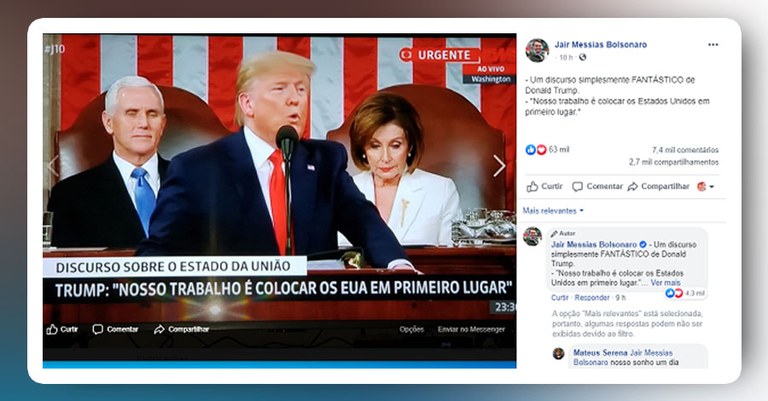Click the thumbs-up Curtir icon under post

click(x=532, y=187)
